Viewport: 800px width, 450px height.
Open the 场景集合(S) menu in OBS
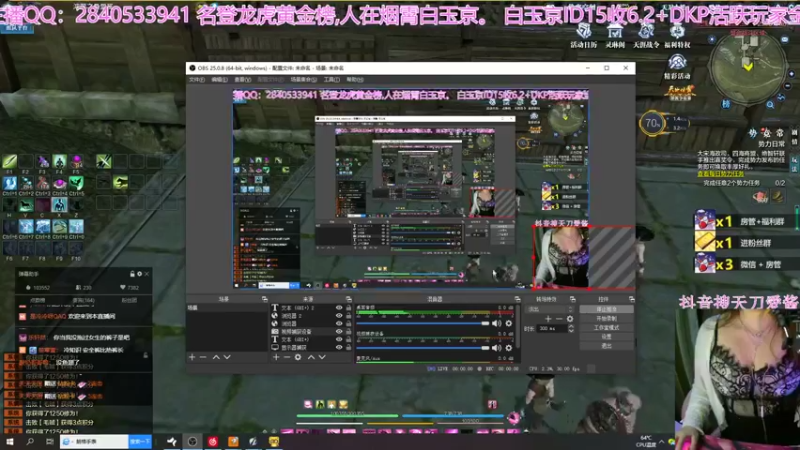click(303, 80)
